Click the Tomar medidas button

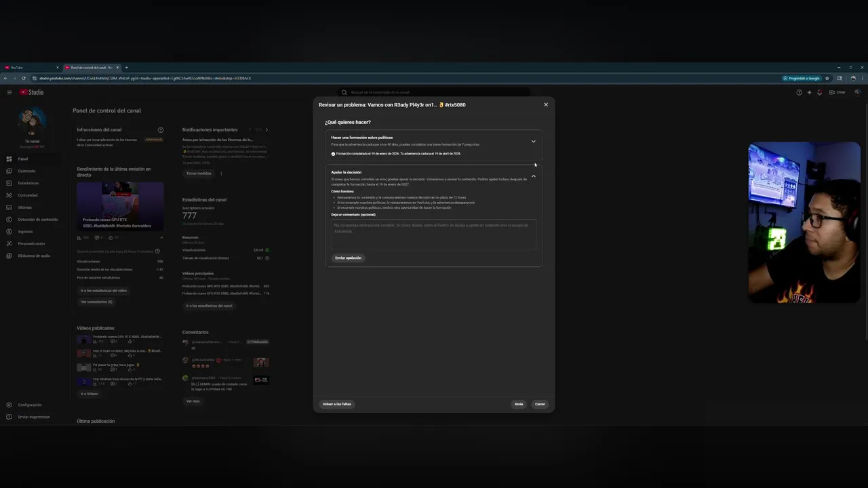199,174
